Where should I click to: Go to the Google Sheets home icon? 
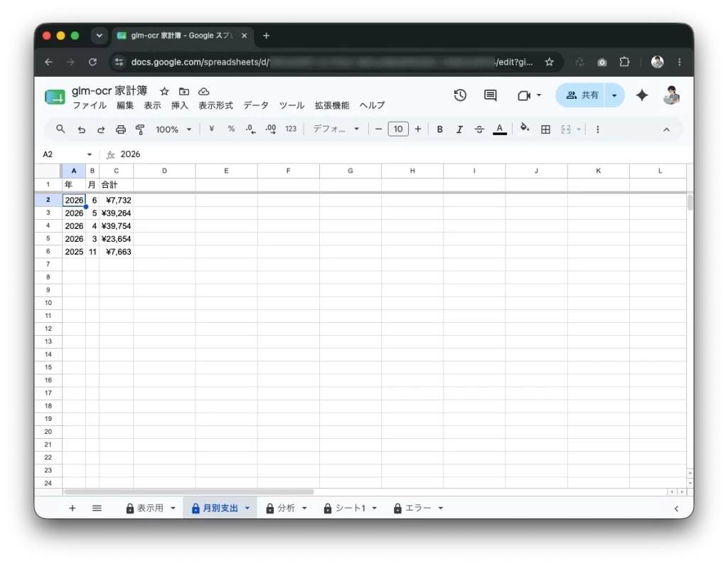tap(55, 97)
